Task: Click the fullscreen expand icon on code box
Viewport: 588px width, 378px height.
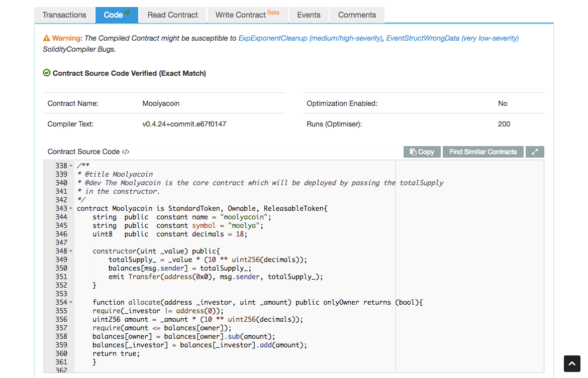Action: [x=535, y=152]
